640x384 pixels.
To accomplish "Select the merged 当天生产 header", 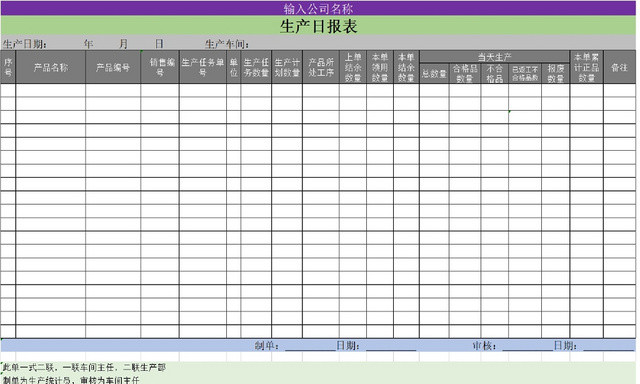I will pyautogui.click(x=494, y=57).
